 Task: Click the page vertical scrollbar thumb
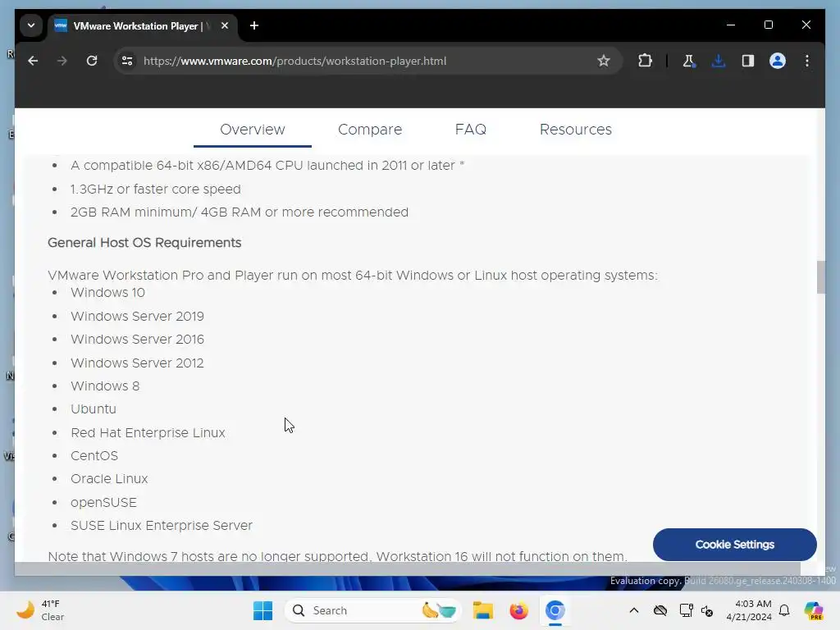click(820, 277)
